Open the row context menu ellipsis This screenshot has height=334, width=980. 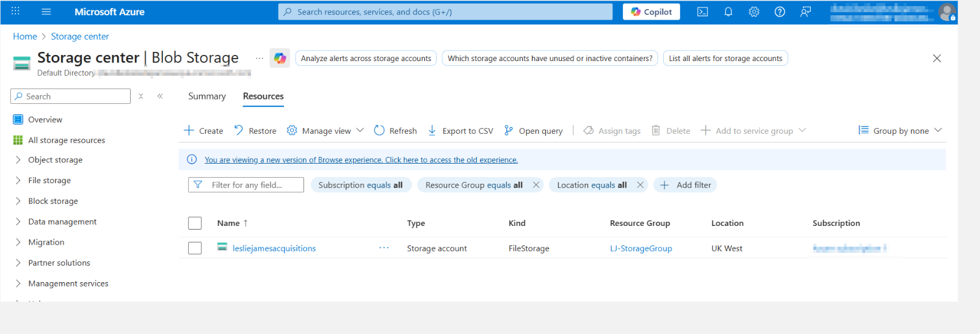(x=384, y=247)
